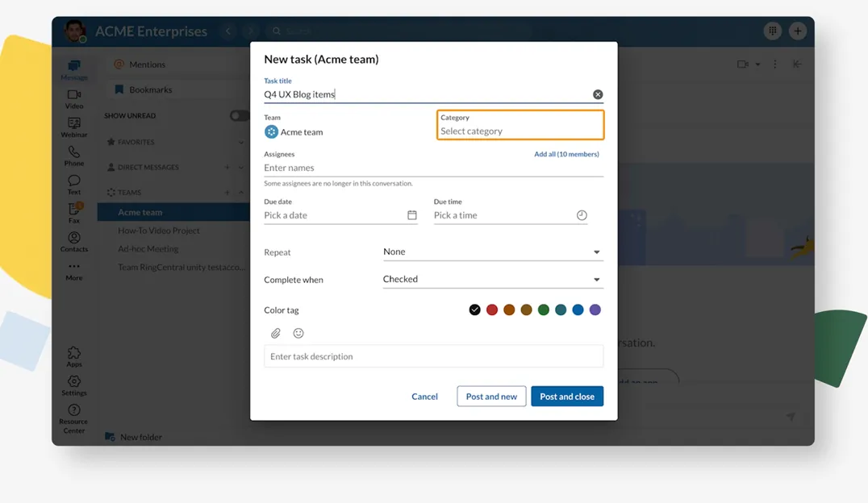Open Bookmarks in the left panel
This screenshot has width=868, height=503.
point(150,89)
